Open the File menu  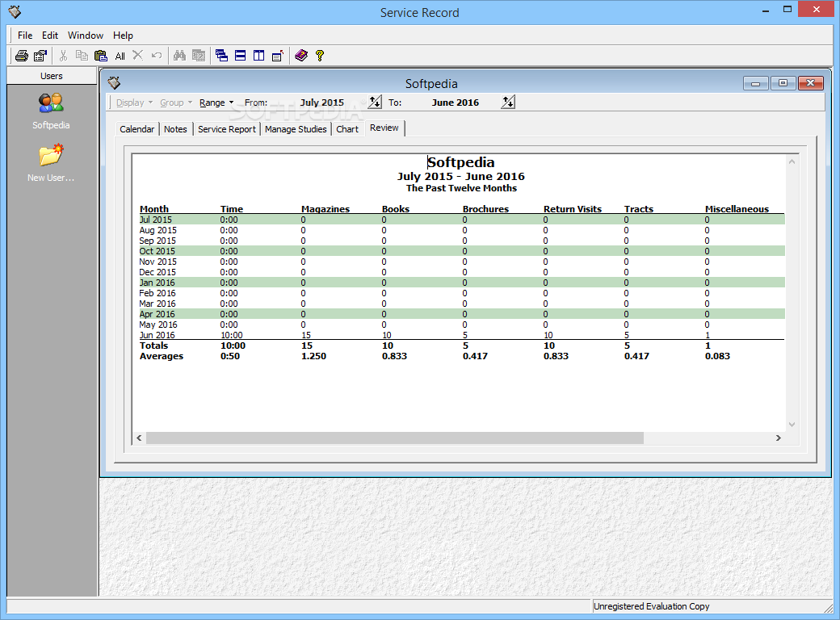tap(25, 36)
